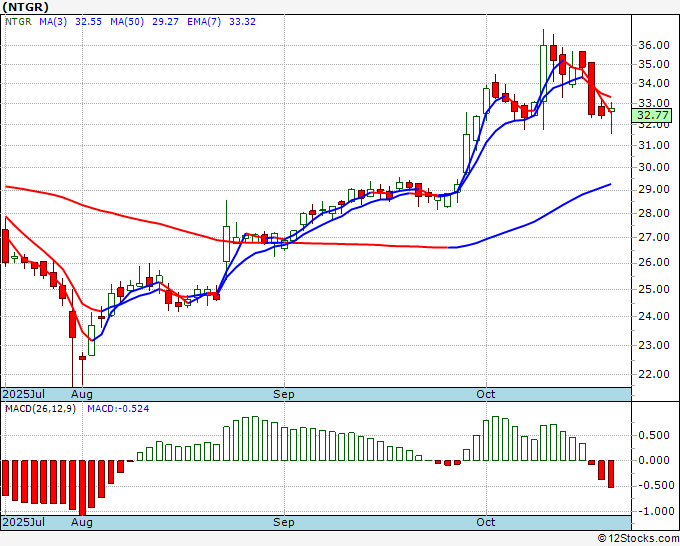Click the 0.500 MACD axis label
This screenshot has width=680, height=546.
coord(654,435)
